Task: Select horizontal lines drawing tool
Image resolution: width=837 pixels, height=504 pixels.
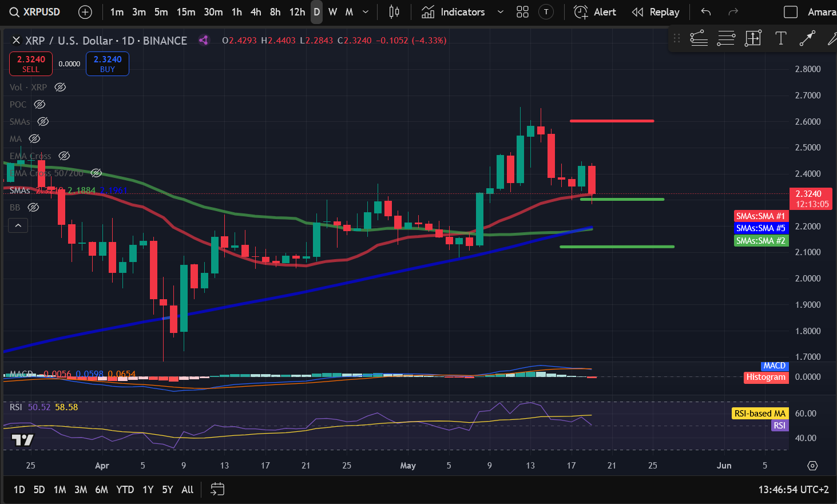Action: click(726, 38)
